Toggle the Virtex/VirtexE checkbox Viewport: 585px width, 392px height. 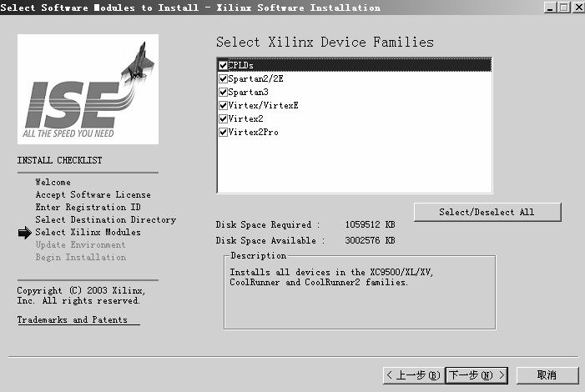click(223, 106)
